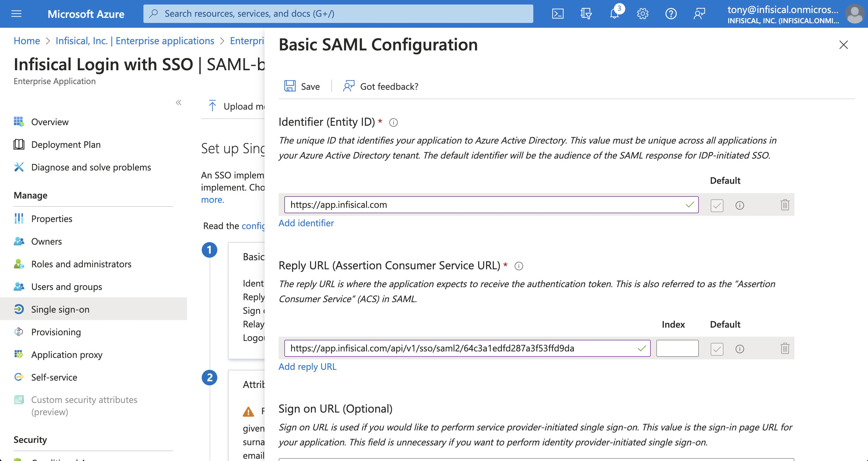The image size is (868, 461).
Task: Click info icon in the identifier row
Action: [x=740, y=205]
